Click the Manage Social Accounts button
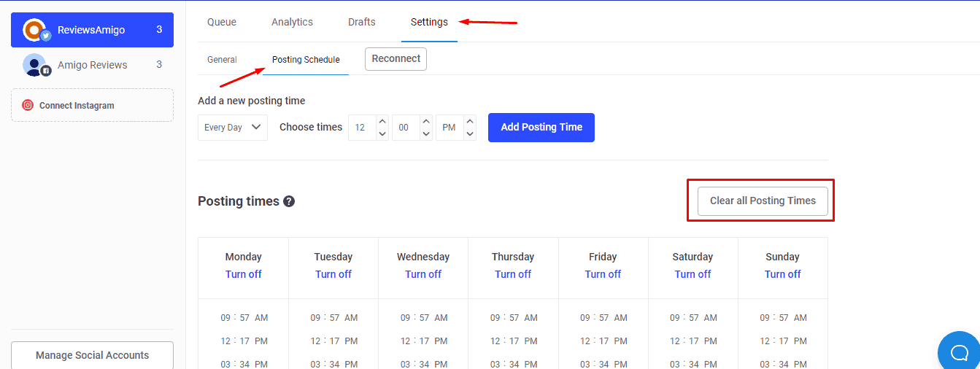Image resolution: width=980 pixels, height=369 pixels. pyautogui.click(x=92, y=355)
